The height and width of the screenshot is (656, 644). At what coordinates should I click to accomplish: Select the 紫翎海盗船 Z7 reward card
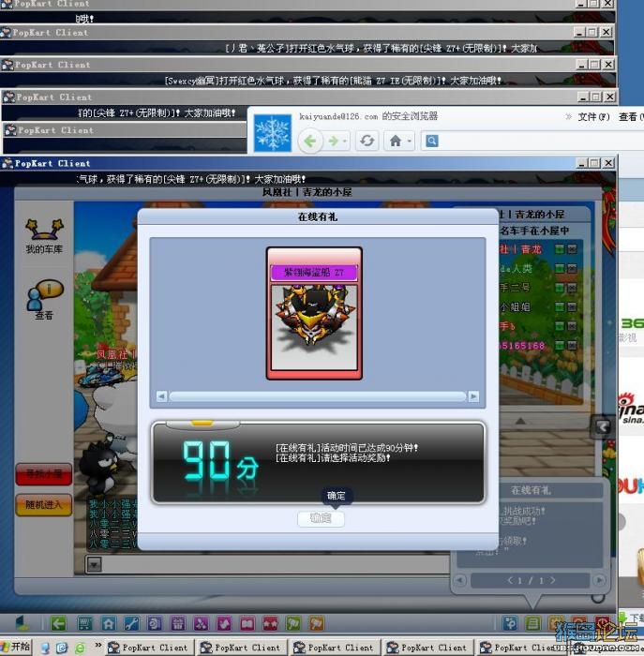click(x=314, y=313)
